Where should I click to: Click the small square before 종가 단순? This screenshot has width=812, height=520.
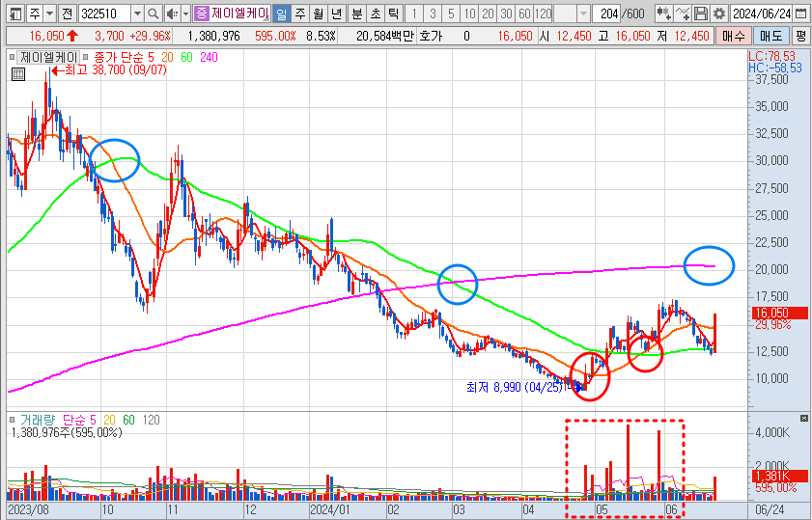[x=85, y=57]
